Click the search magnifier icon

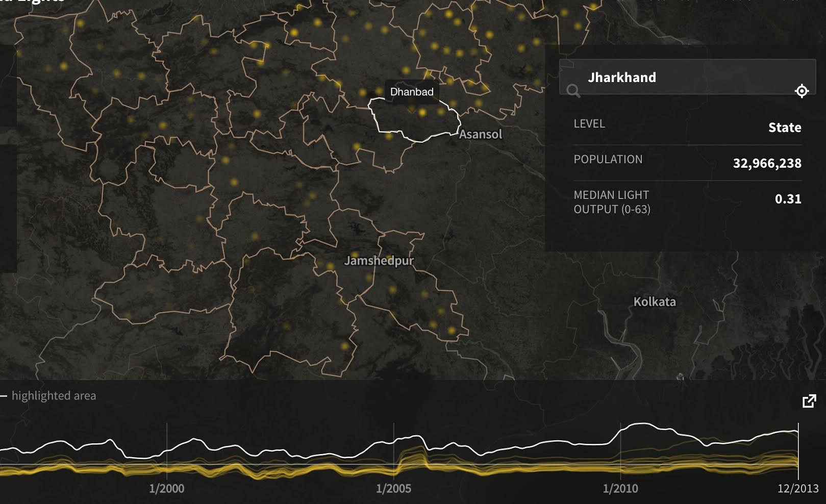[574, 91]
